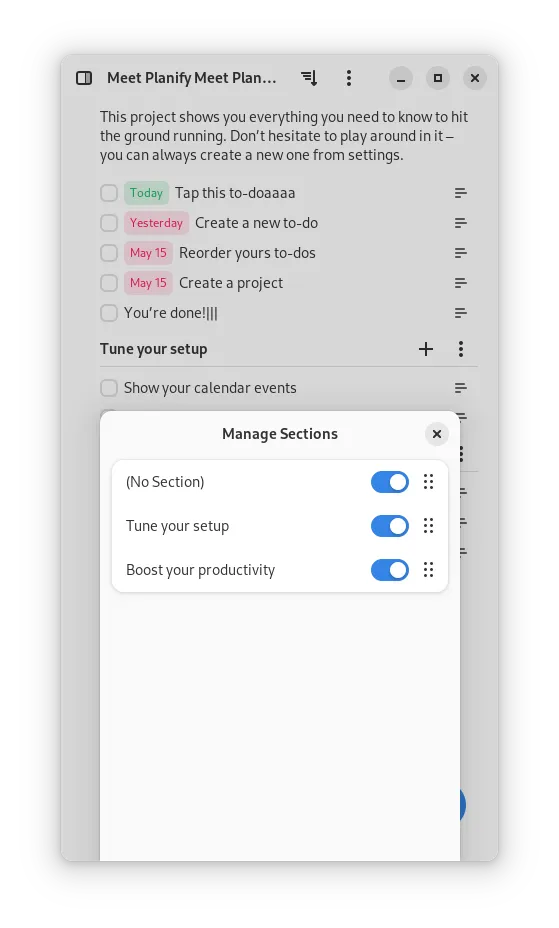Click the Today due date tag
This screenshot has width=559, height=928.
point(146,193)
